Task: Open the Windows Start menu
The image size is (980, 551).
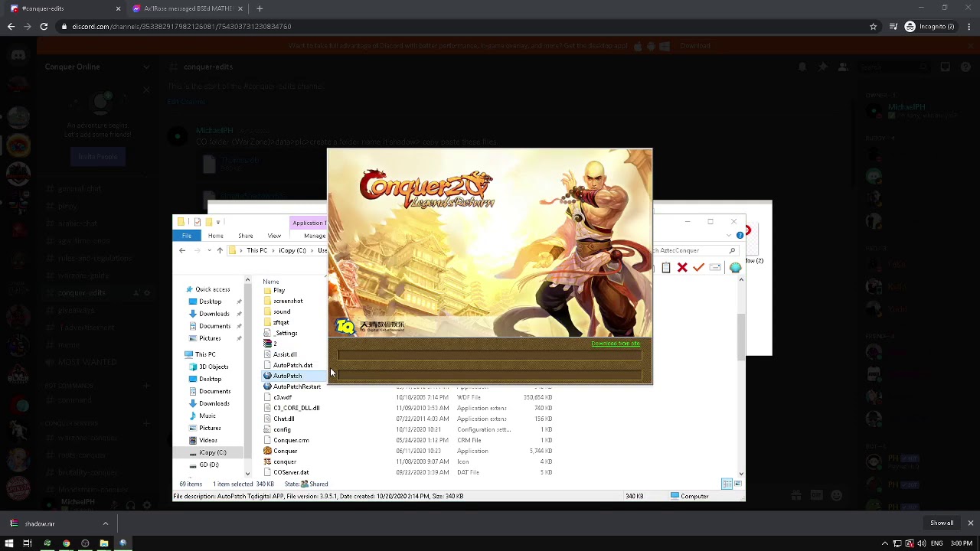Action: click(x=9, y=543)
